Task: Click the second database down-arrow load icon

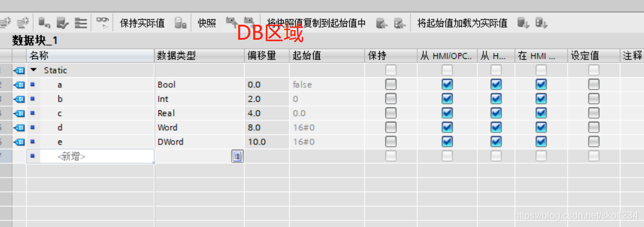Action: pyautogui.click(x=542, y=23)
